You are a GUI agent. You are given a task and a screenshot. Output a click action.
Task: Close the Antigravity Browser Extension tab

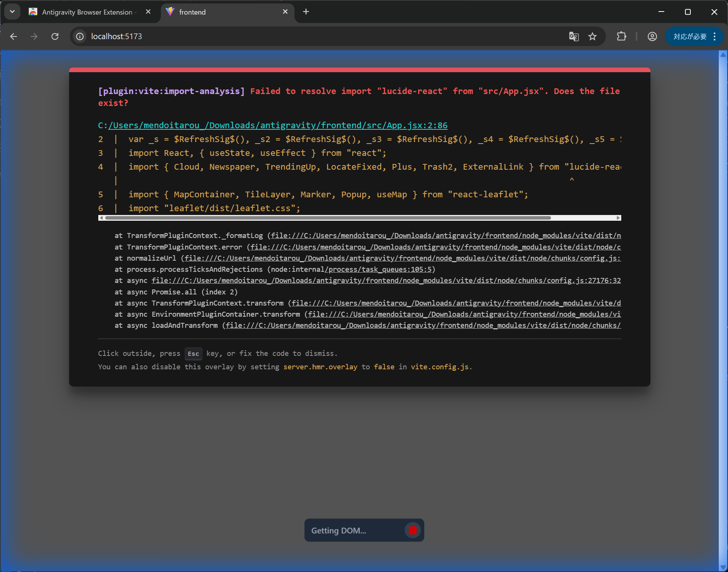tap(148, 12)
